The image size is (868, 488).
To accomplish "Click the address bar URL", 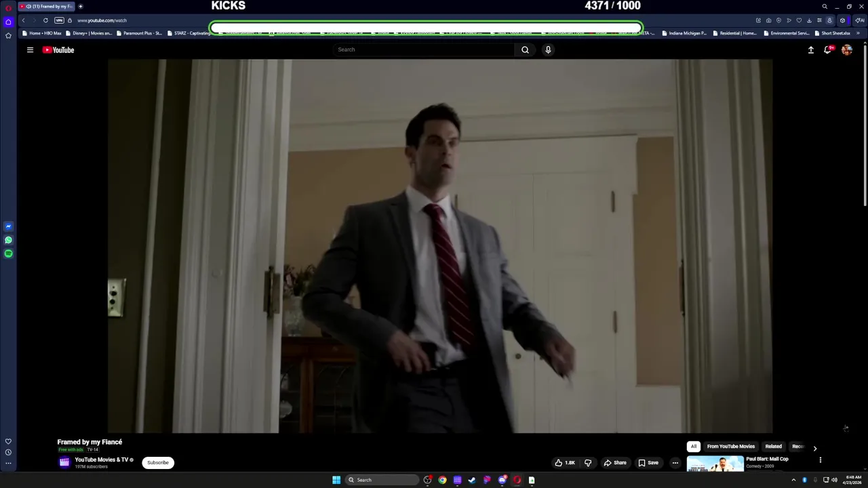I will 102,20.
